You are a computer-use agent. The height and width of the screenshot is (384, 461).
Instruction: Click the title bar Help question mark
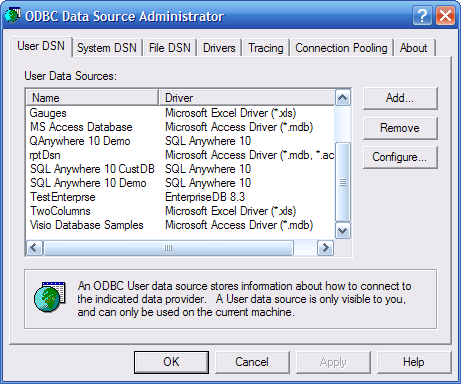(422, 15)
